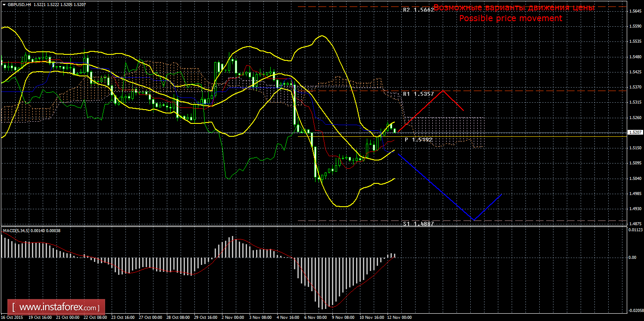The width and height of the screenshot is (644, 321).
Task: Click the 12 Nov 00:00 date label
Action: pos(399,318)
